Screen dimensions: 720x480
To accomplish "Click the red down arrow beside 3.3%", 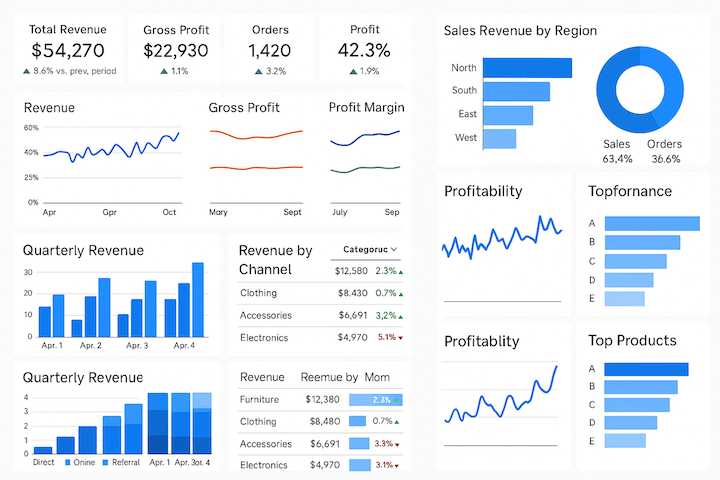I will click(x=397, y=445).
